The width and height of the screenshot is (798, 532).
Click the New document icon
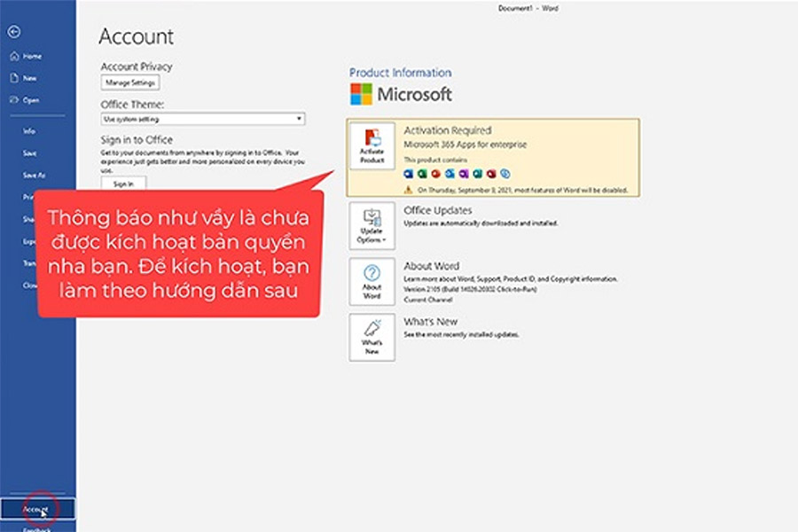coord(14,78)
